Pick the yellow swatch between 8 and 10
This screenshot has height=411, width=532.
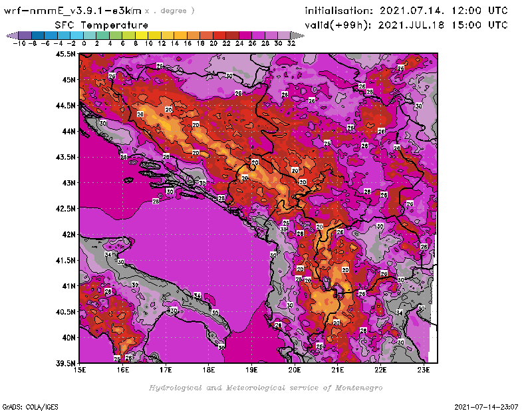pos(142,35)
